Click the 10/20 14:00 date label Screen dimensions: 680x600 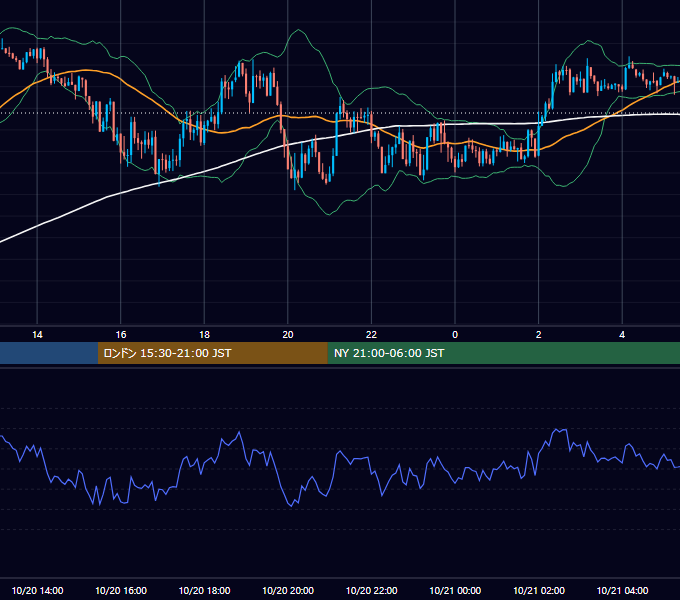pyautogui.click(x=37, y=590)
